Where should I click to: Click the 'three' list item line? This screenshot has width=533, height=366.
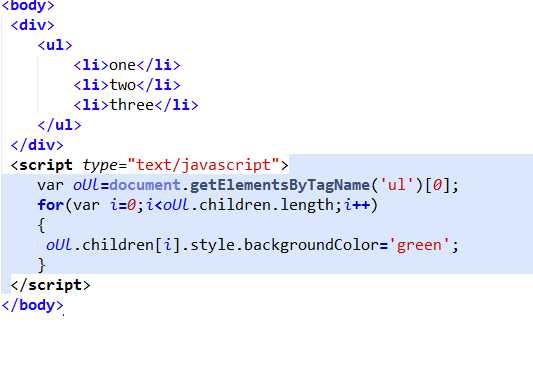click(x=136, y=105)
